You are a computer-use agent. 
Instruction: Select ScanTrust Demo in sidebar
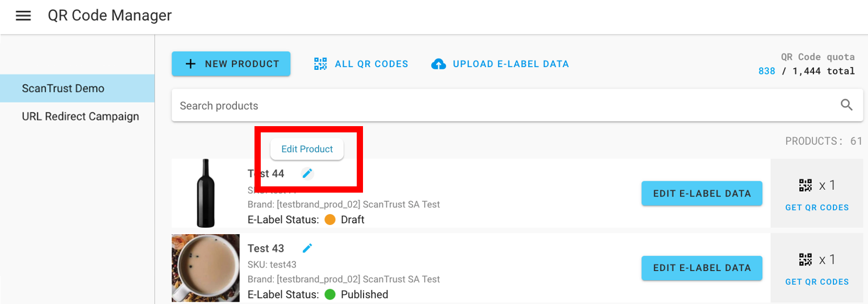[x=77, y=89]
